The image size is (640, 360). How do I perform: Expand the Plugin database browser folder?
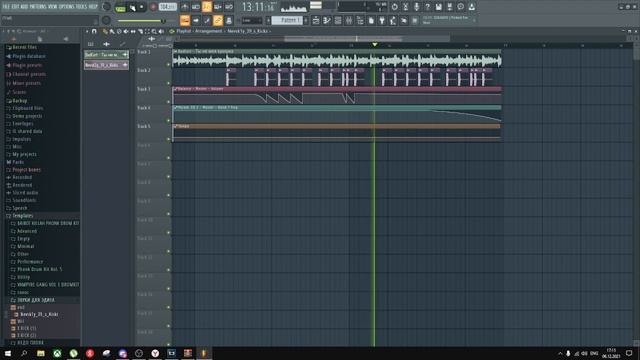pyautogui.click(x=29, y=56)
